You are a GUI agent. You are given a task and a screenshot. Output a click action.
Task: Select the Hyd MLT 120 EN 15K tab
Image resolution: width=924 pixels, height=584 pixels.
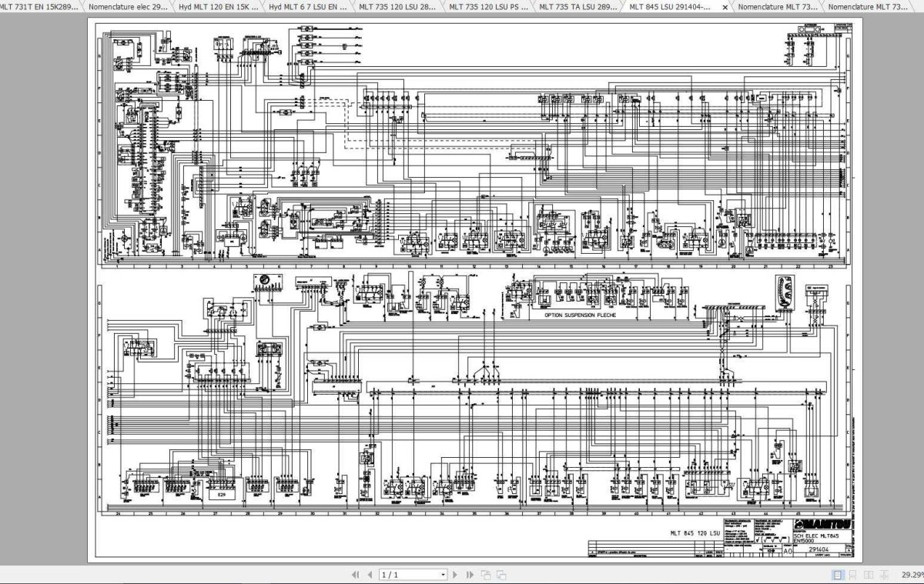click(x=218, y=6)
